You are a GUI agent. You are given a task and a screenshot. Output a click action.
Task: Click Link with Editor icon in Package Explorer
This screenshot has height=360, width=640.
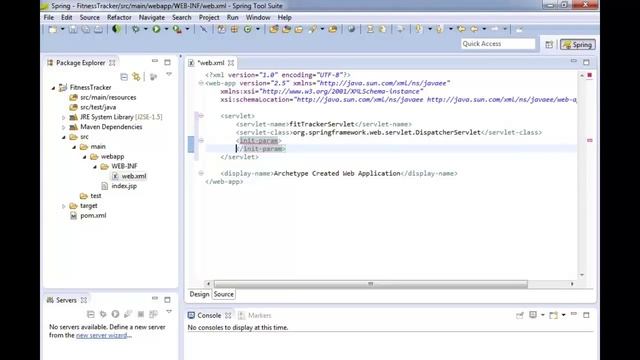pyautogui.click(x=136, y=76)
